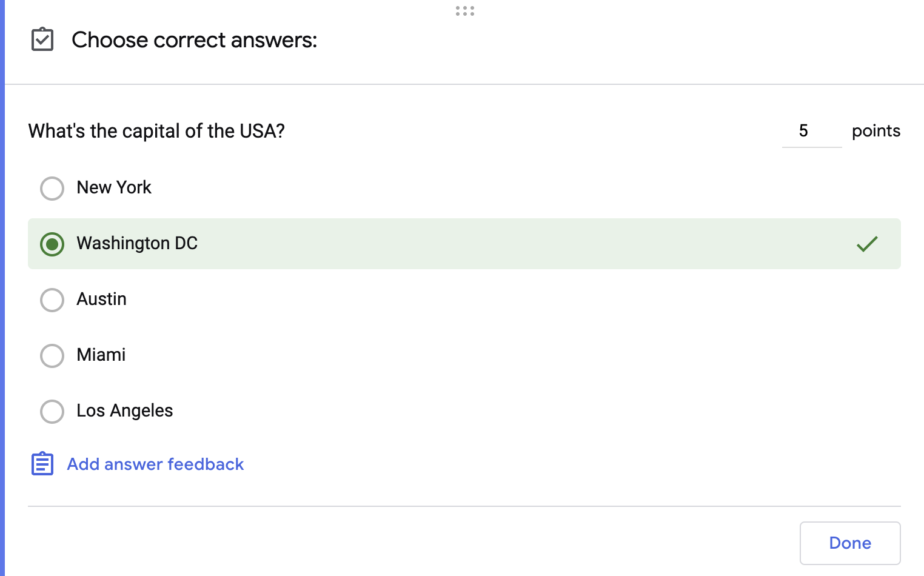Click the question text to edit it
This screenshot has width=924, height=576.
[156, 131]
